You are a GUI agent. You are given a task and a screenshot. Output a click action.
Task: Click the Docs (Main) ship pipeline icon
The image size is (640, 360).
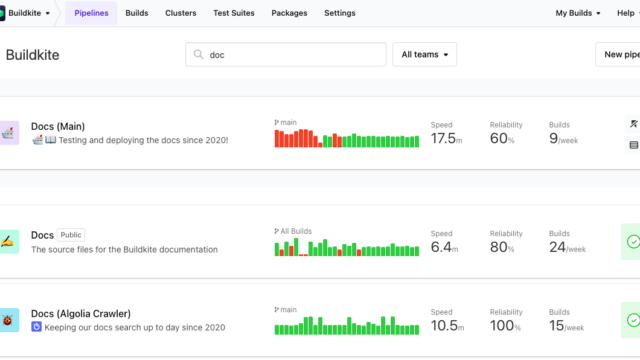point(9,133)
